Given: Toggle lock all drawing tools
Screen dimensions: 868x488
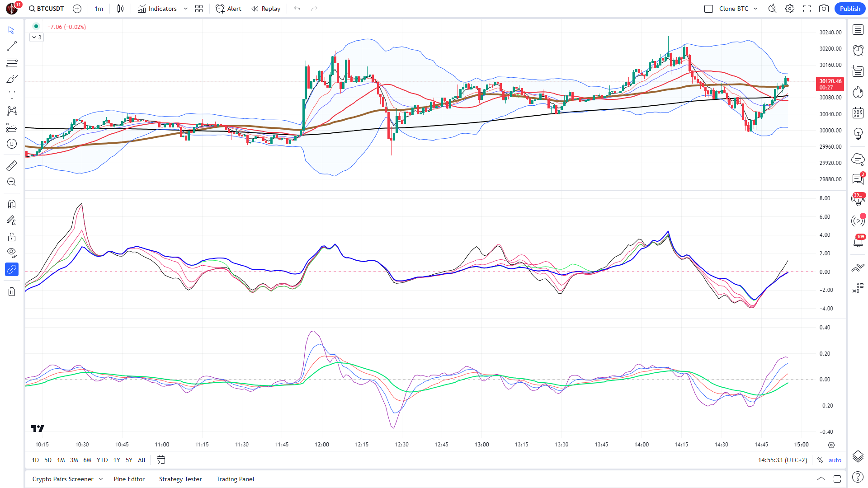Looking at the screenshot, I should click(x=12, y=237).
